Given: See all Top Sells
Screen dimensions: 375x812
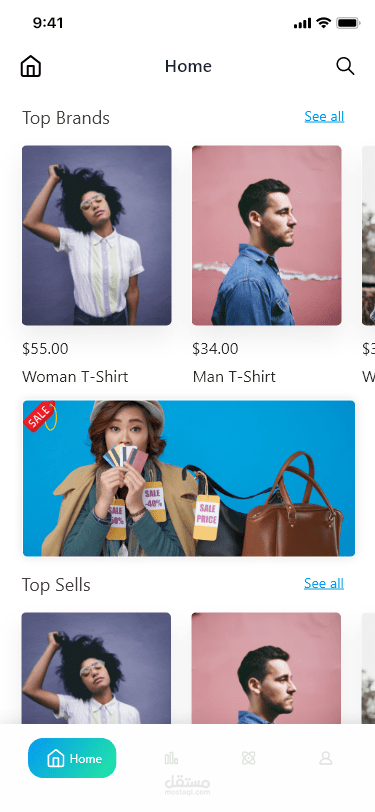Looking at the screenshot, I should (324, 584).
